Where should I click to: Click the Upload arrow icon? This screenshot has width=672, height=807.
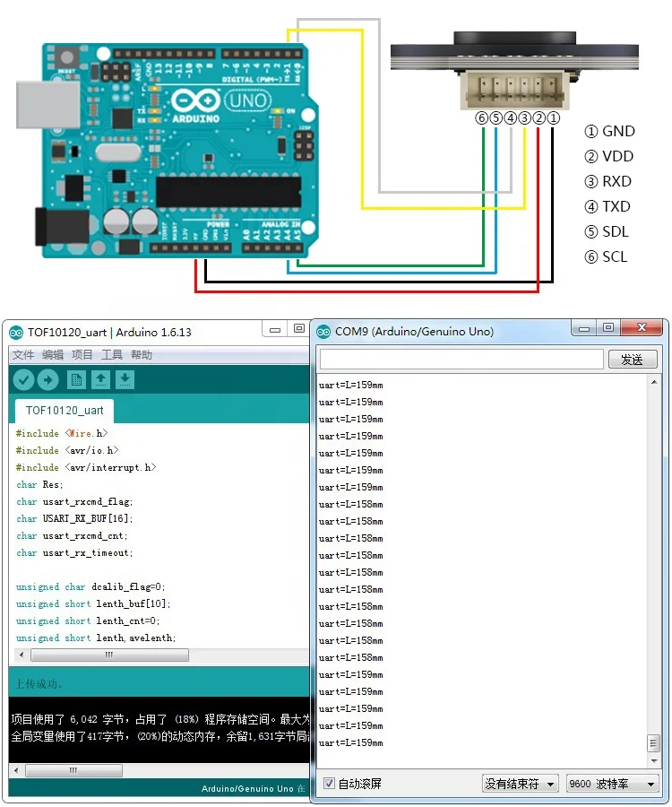click(x=47, y=380)
